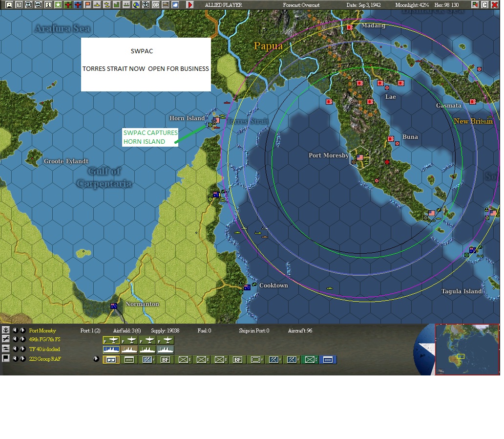Click the 'C' icon in top bar
This screenshot has height=439, width=504.
[485, 5]
